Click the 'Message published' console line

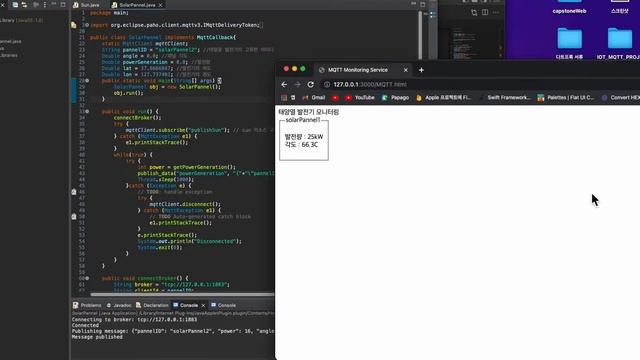click(97, 337)
